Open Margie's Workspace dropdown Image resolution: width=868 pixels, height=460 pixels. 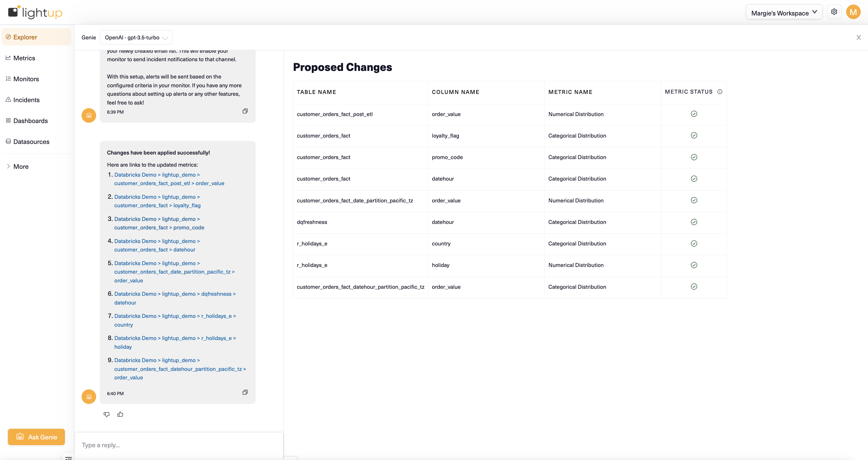click(x=784, y=13)
